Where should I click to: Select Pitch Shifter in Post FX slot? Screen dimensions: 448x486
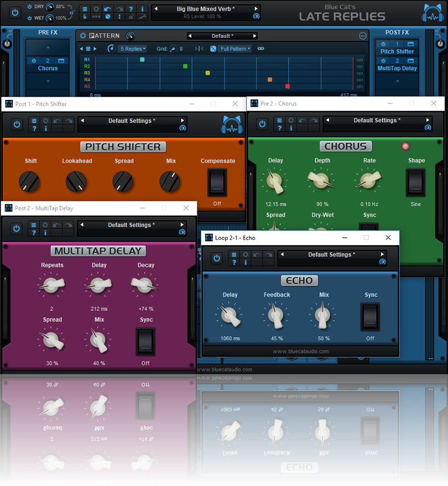[397, 52]
